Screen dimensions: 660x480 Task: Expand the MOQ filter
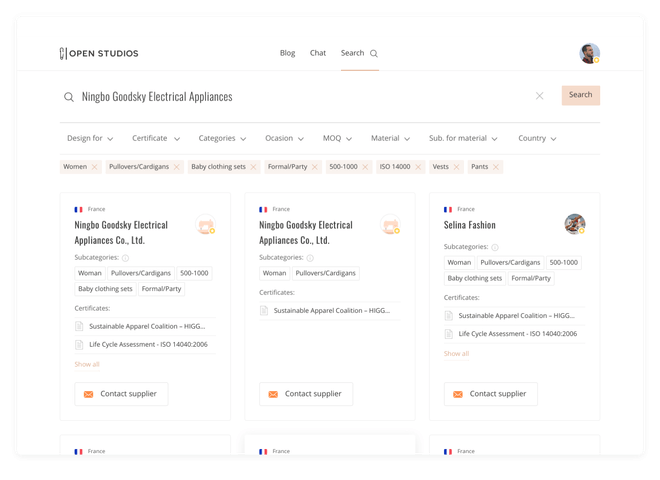click(x=337, y=139)
